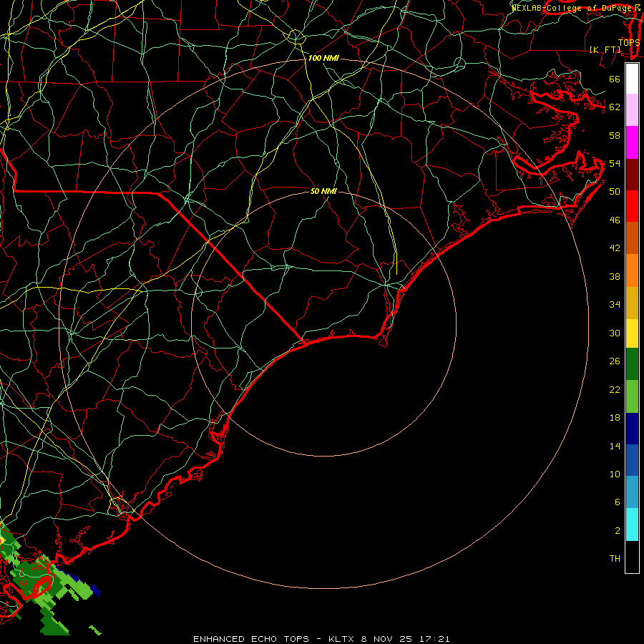This screenshot has height=644, width=644.
Task: Click the 100 NMI range ring label
Action: click(x=323, y=59)
